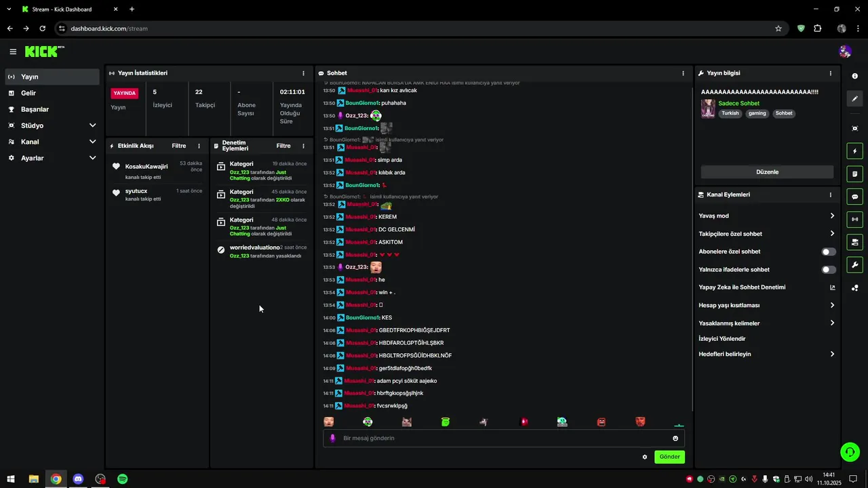Screen dimensions: 868x488
Task: Open Yavaş mod settings arrow
Action: coord(832,216)
